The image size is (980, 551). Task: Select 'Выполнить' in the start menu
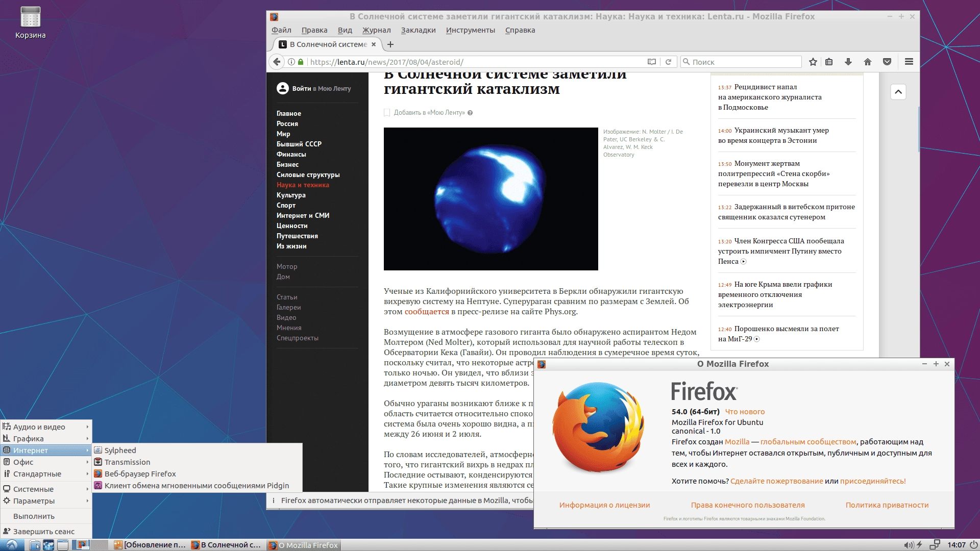click(46, 516)
